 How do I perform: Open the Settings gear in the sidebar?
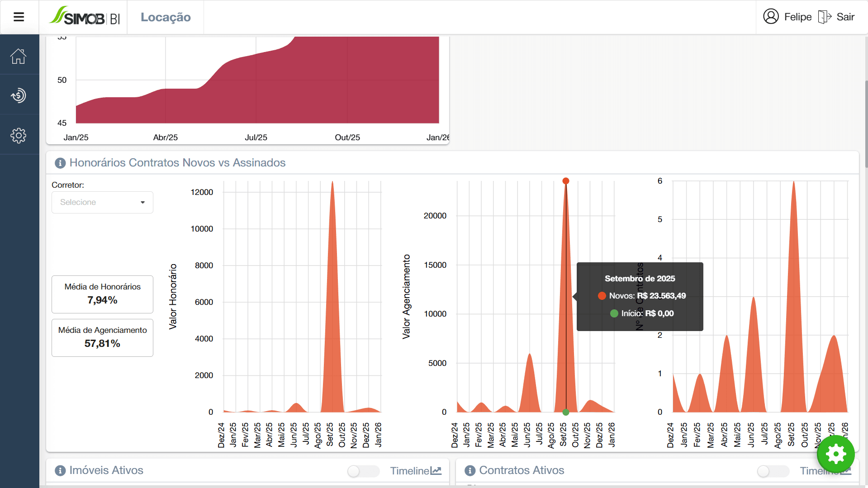point(18,134)
